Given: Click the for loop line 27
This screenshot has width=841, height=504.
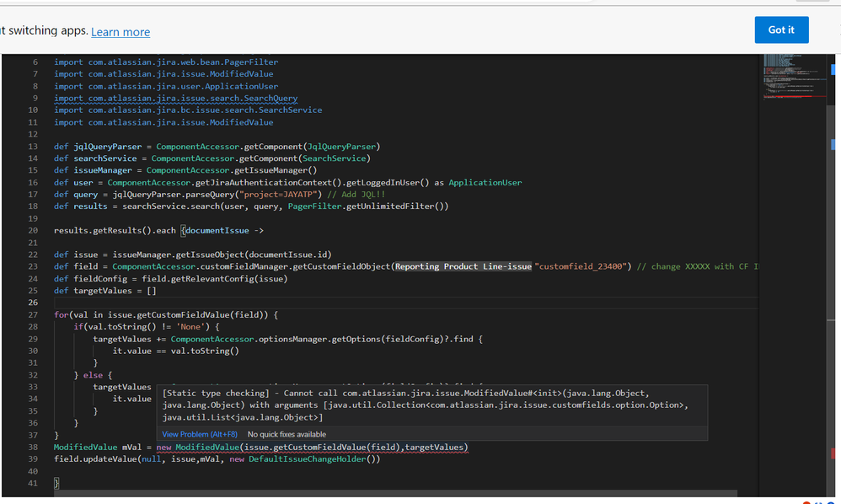Looking at the screenshot, I should (166, 314).
